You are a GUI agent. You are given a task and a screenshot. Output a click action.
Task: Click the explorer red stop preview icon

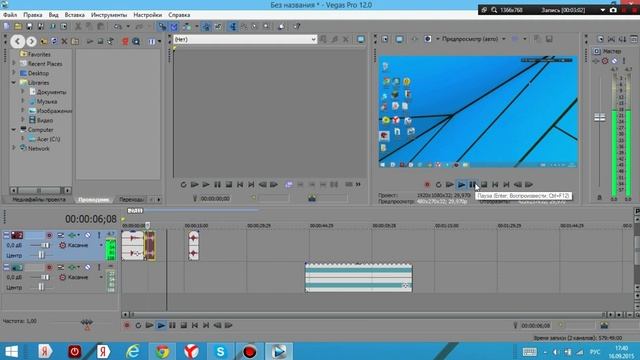click(125, 41)
